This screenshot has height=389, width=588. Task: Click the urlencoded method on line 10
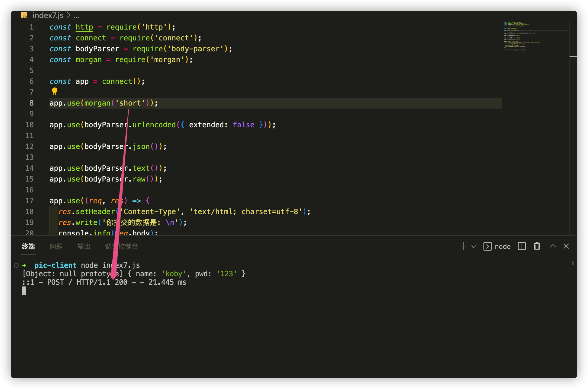[154, 125]
